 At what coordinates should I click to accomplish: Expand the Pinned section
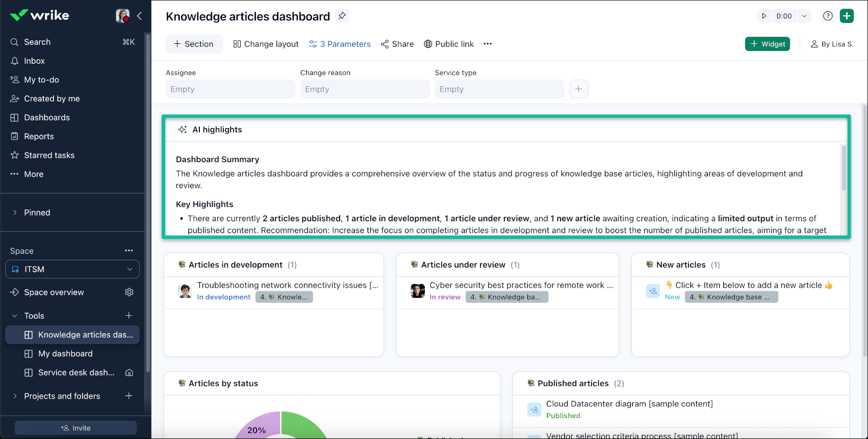point(15,213)
